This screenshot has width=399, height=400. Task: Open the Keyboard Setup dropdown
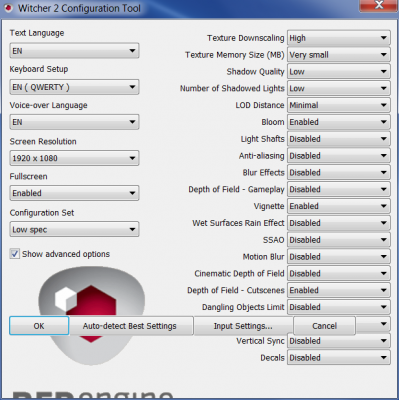tap(74, 87)
